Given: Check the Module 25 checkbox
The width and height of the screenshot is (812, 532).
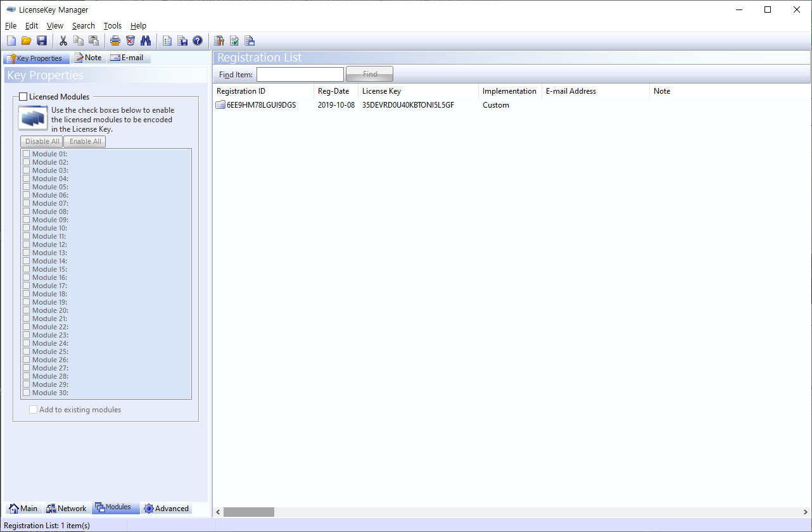Looking at the screenshot, I should [27, 351].
